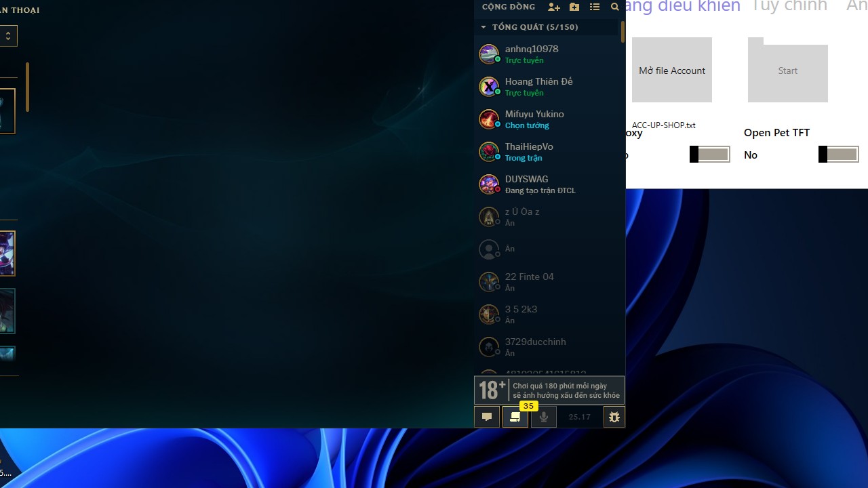The image size is (868, 488).
Task: Click the microphone voice icon
Action: 543,417
